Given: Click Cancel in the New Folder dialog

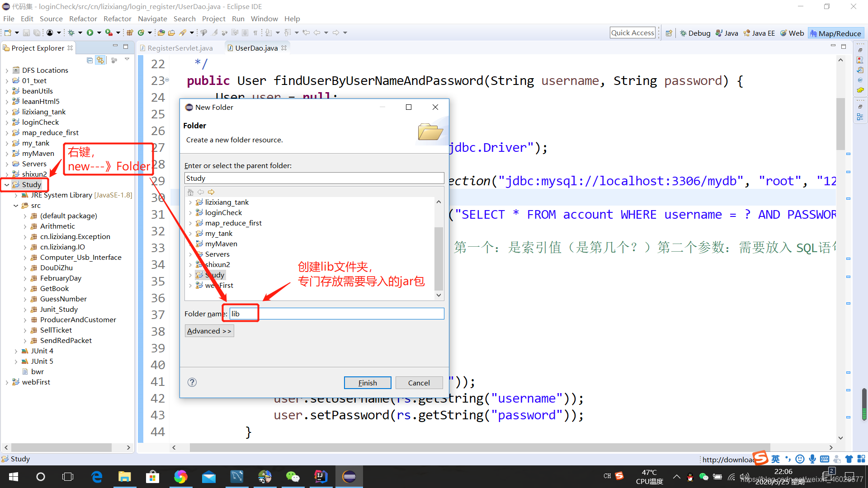Looking at the screenshot, I should (419, 383).
